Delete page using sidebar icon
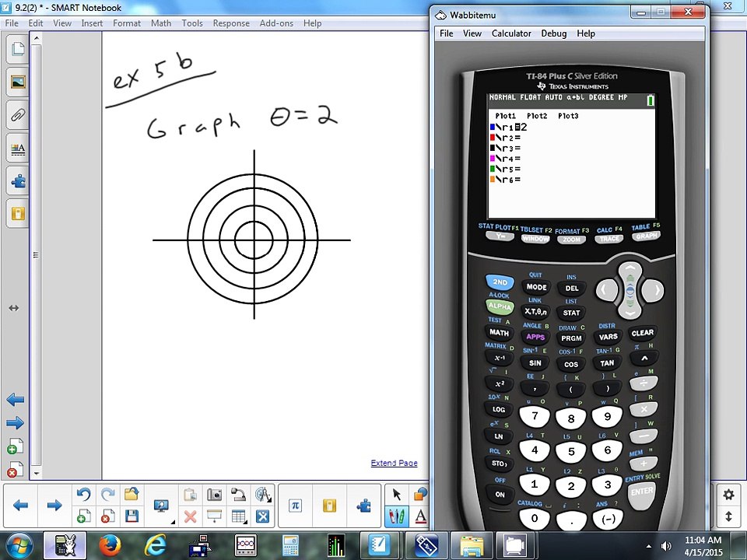Image resolution: width=747 pixels, height=560 pixels. click(16, 470)
